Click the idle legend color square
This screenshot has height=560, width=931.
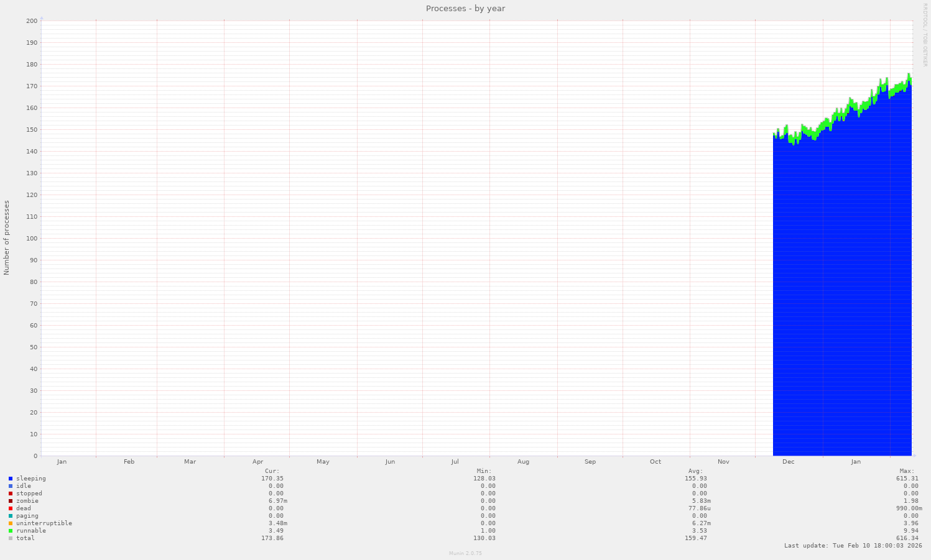pyautogui.click(x=11, y=486)
